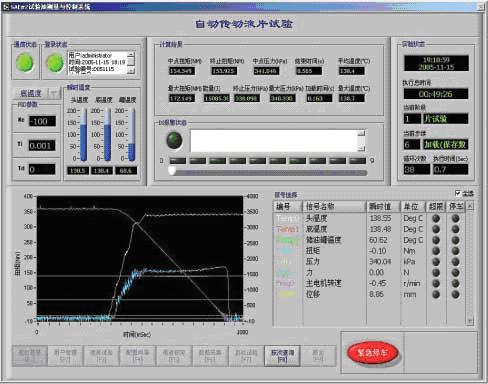Click the 停车 lamp in the 扭矩 row
Screen dimensions: 488x384
455,251
